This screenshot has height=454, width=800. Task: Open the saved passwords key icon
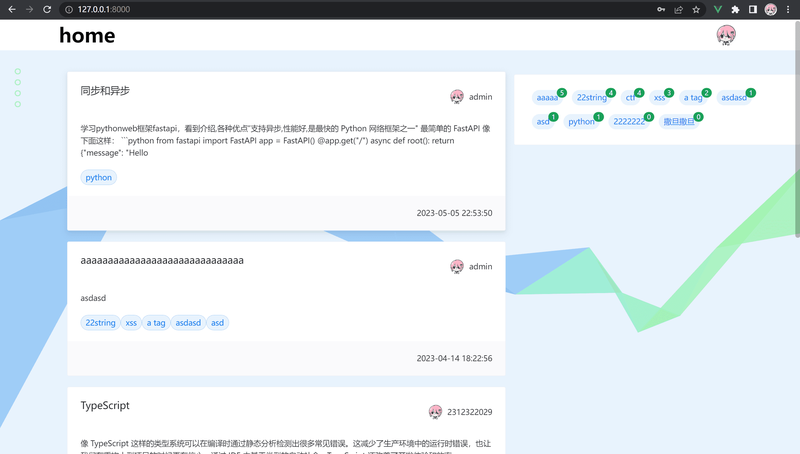click(661, 9)
